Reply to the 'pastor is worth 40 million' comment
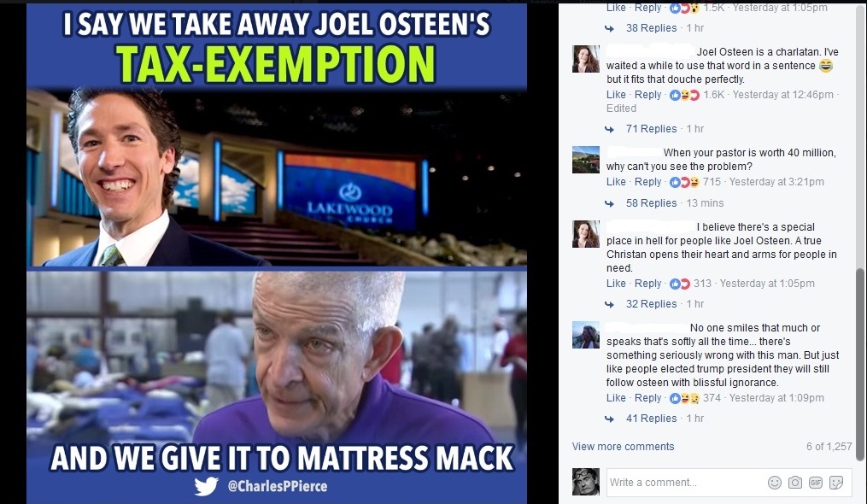Image resolution: width=867 pixels, height=504 pixels. [647, 181]
